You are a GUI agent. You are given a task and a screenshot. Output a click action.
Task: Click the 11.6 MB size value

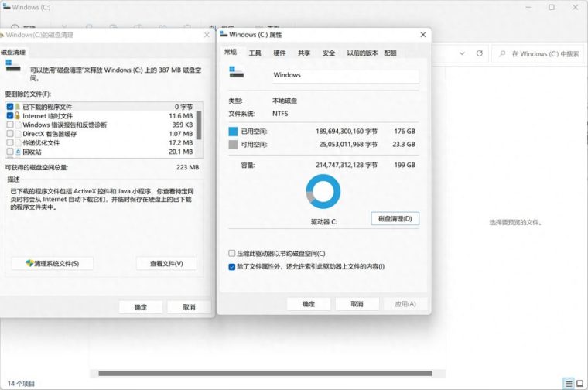tap(181, 116)
